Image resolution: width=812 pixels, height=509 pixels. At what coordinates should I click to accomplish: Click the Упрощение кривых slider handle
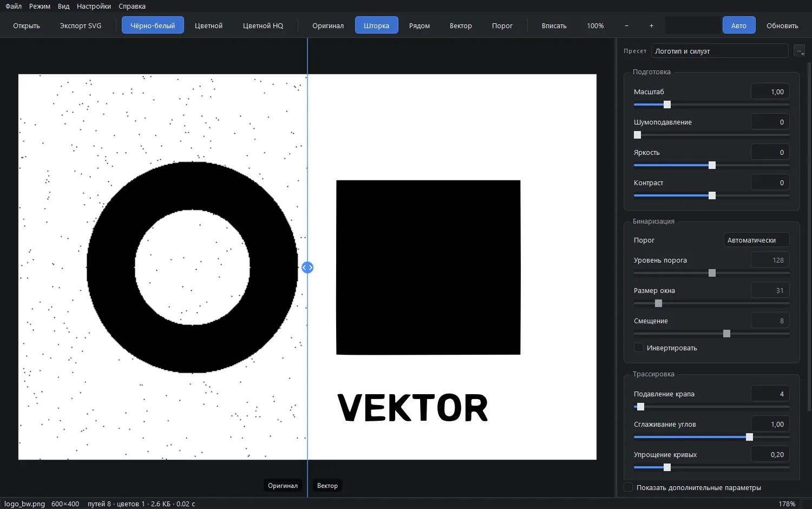(x=667, y=467)
